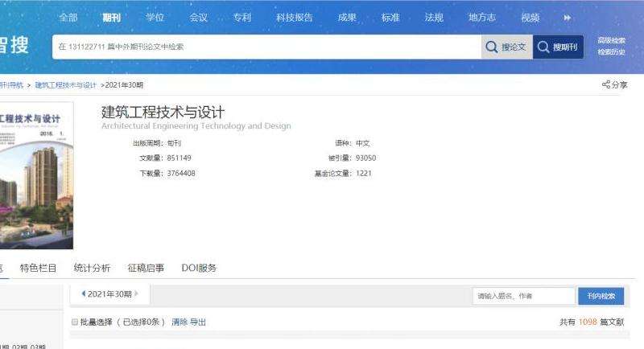Select the 全部 search category

68,18
